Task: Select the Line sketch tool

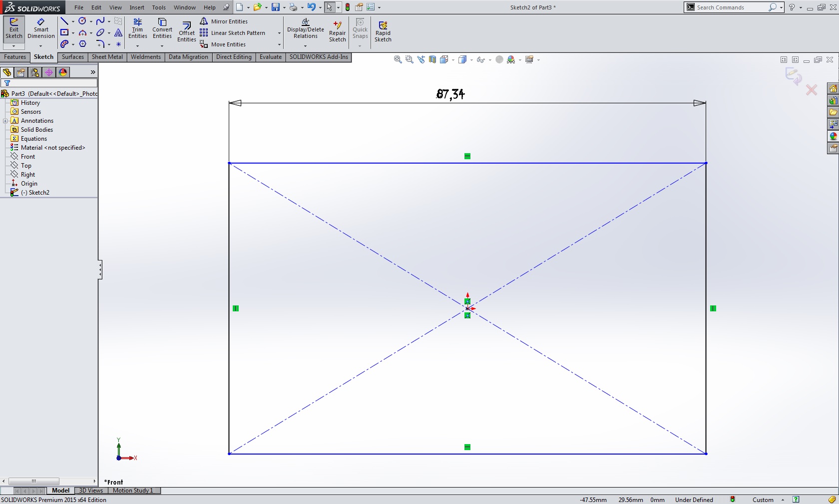Action: [64, 21]
